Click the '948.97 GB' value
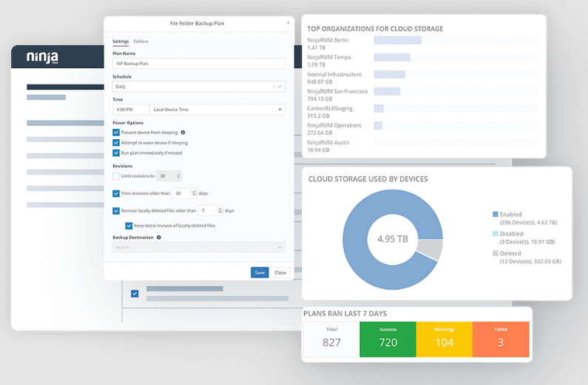Viewport: 588px width, 385px height. [320, 81]
